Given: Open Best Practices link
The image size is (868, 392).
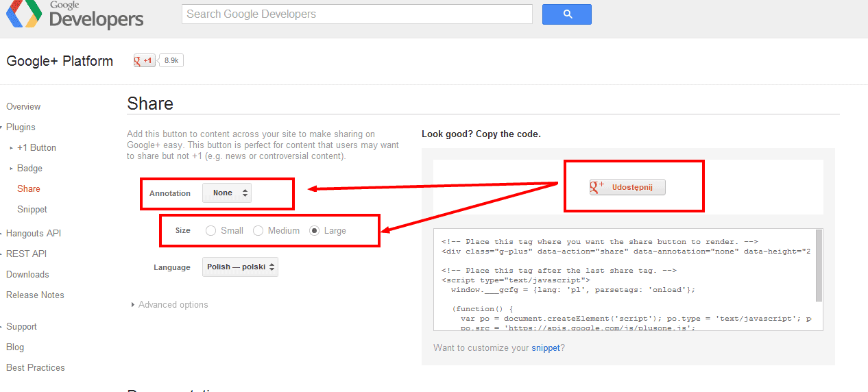Looking at the screenshot, I should pyautogui.click(x=36, y=368).
